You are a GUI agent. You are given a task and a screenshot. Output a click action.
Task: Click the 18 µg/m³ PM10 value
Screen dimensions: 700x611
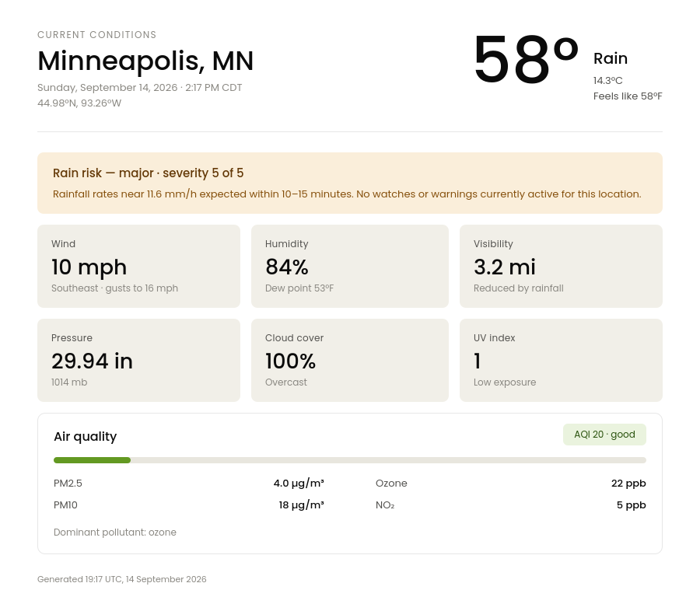(301, 505)
